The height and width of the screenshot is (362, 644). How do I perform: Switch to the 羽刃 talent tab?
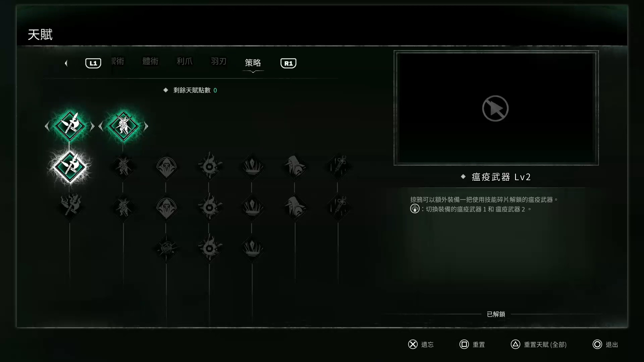click(219, 61)
